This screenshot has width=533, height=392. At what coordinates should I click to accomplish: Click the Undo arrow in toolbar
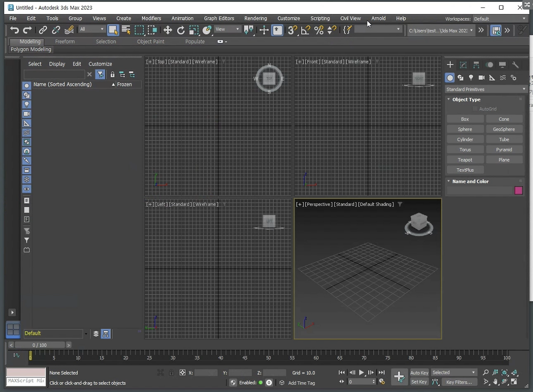(x=15, y=30)
